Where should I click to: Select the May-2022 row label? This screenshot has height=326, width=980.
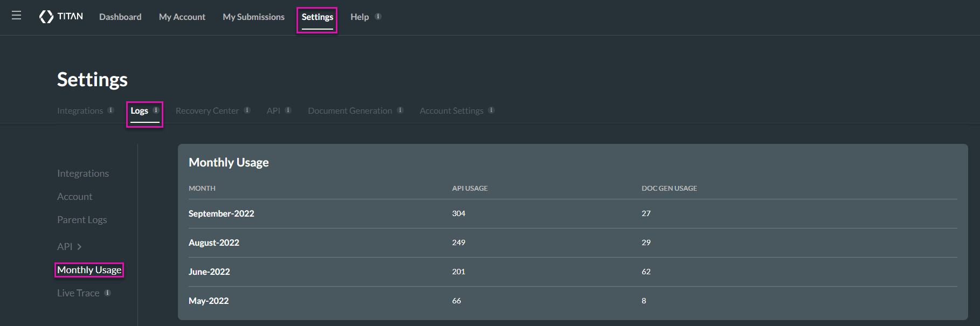[x=209, y=301]
